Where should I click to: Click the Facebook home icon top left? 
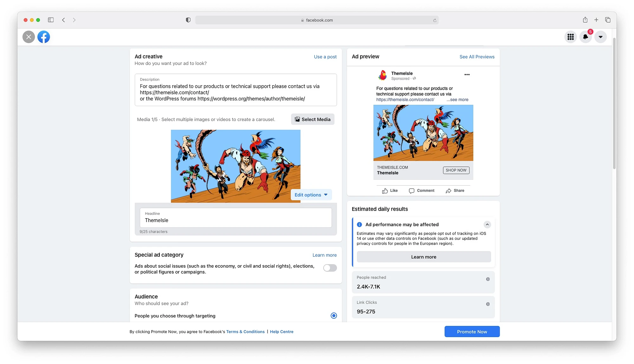click(43, 36)
